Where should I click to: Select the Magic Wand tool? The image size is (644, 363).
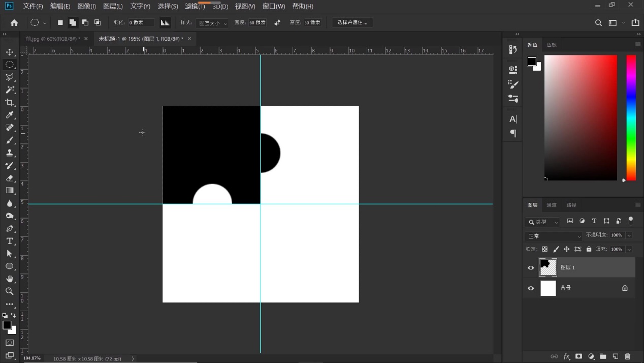10,90
